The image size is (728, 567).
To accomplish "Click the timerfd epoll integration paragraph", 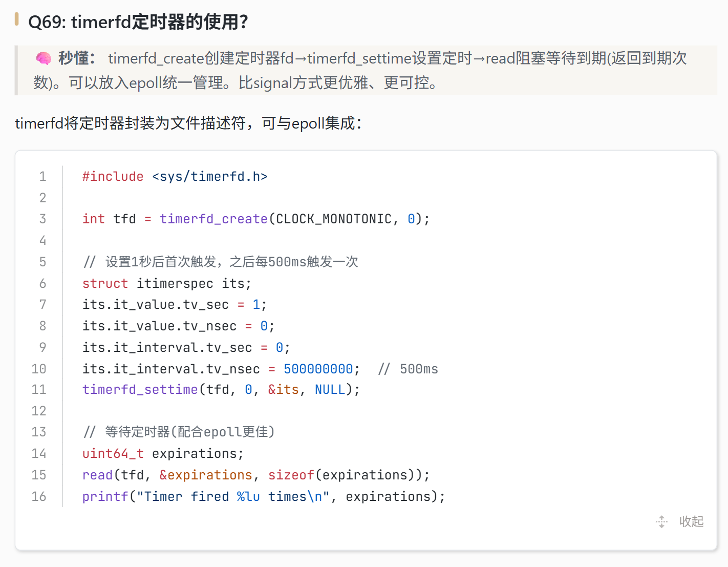I will [x=188, y=123].
